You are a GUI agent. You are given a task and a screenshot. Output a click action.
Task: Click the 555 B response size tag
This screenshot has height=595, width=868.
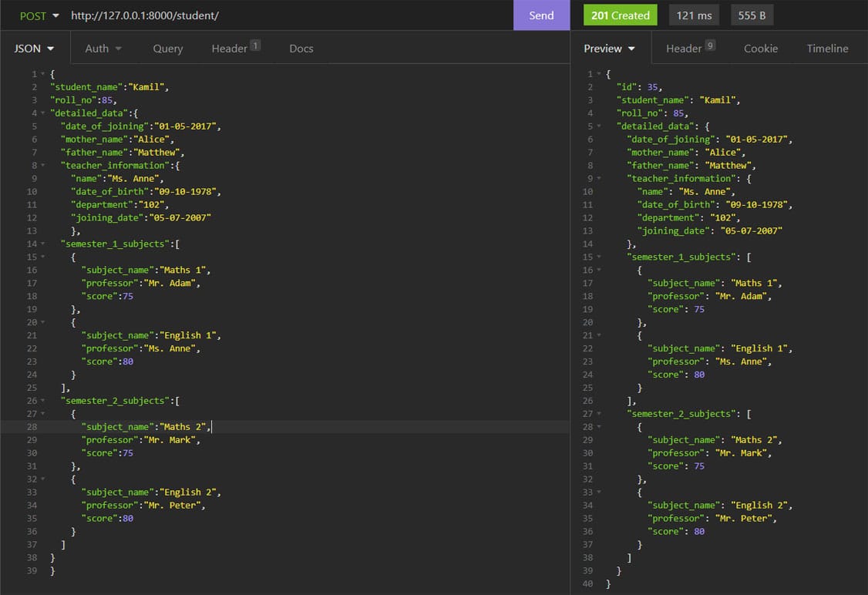(x=752, y=15)
